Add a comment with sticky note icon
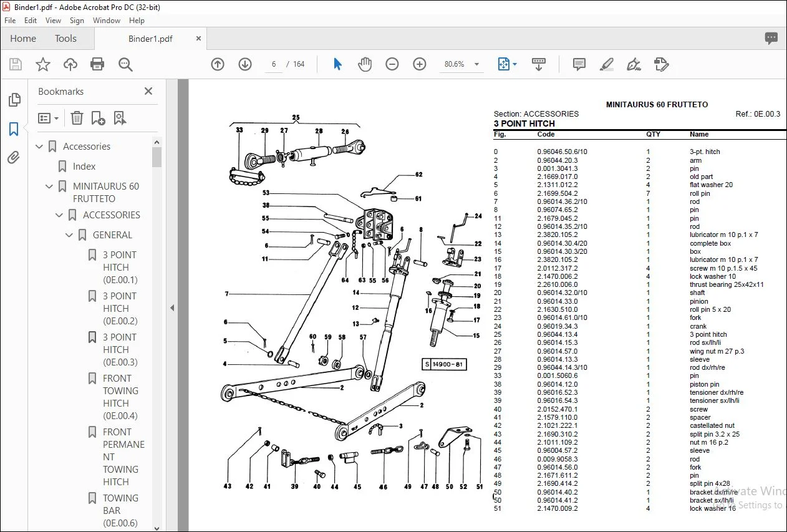 click(x=579, y=64)
